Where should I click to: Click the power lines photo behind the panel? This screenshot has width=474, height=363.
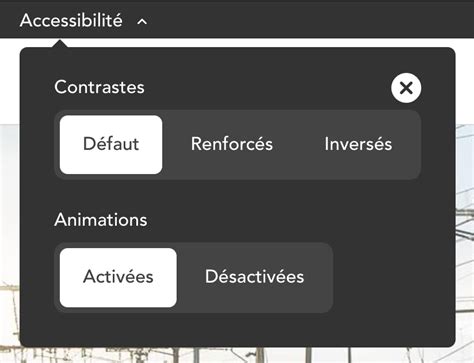pos(465,233)
